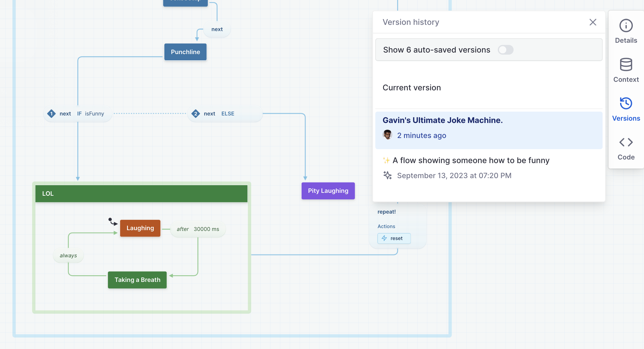Viewport: 644px width, 349px height.
Task: Open the Context panel
Action: point(626,70)
